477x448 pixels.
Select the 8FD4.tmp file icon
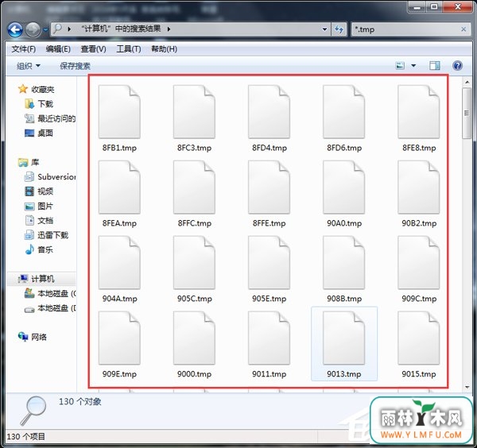[x=269, y=112]
